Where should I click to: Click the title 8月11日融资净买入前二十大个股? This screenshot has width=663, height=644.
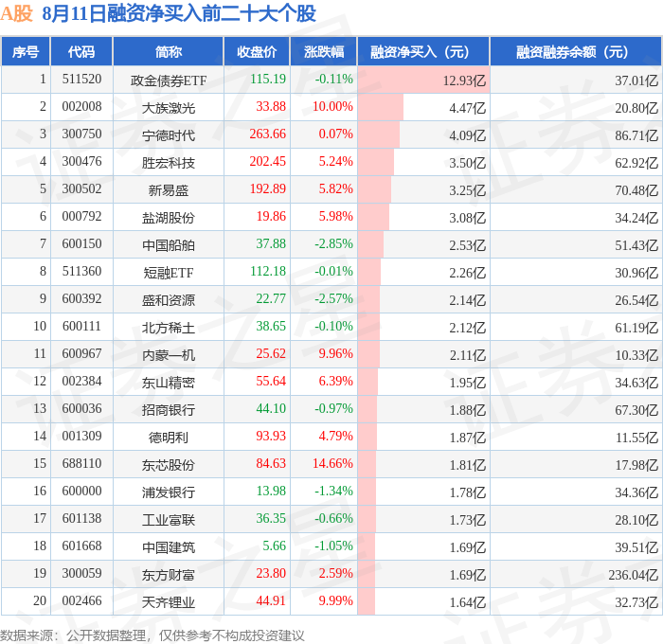[179, 13]
